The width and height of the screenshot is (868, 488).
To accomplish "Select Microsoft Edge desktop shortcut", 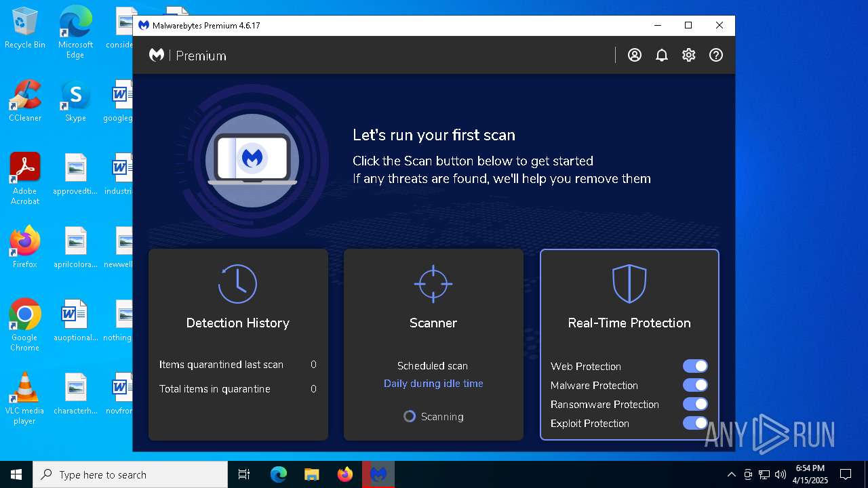I will coord(75,32).
